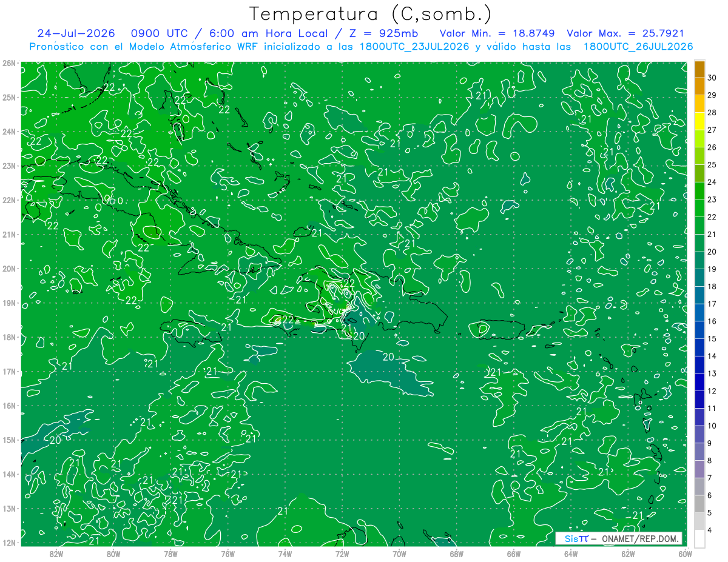The width and height of the screenshot is (728, 562).
Task: Click 'Valor Min. = 18.8749' value
Action: point(497,33)
